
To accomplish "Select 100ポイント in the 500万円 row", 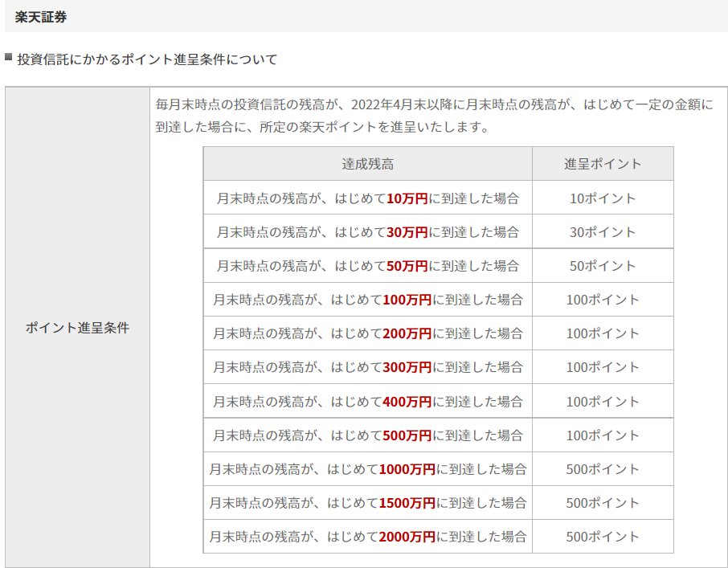I will click(603, 435).
